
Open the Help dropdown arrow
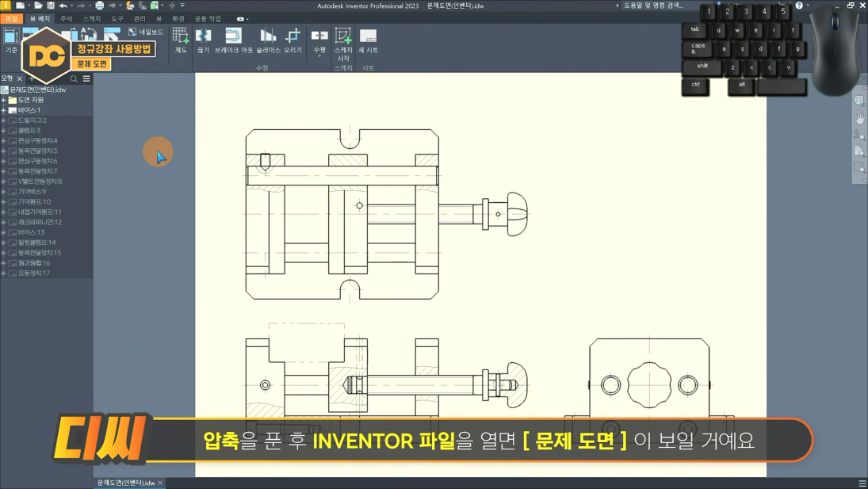pyautogui.click(x=807, y=6)
